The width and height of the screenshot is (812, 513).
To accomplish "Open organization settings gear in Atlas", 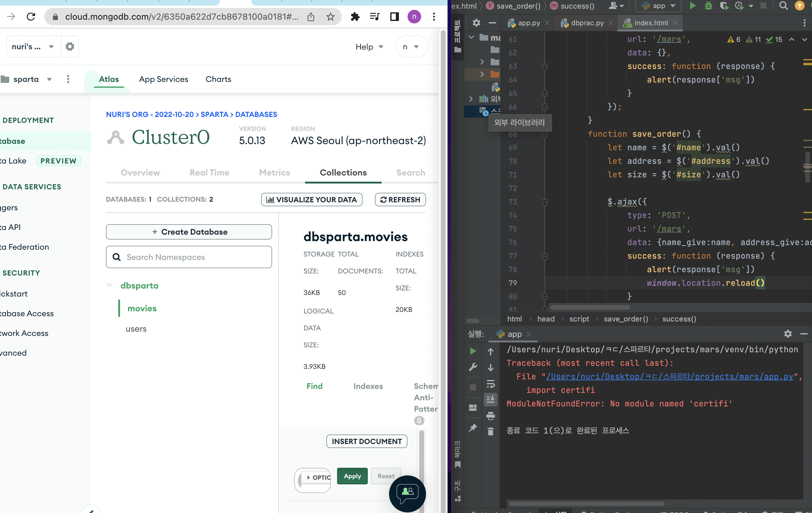I will (x=70, y=46).
